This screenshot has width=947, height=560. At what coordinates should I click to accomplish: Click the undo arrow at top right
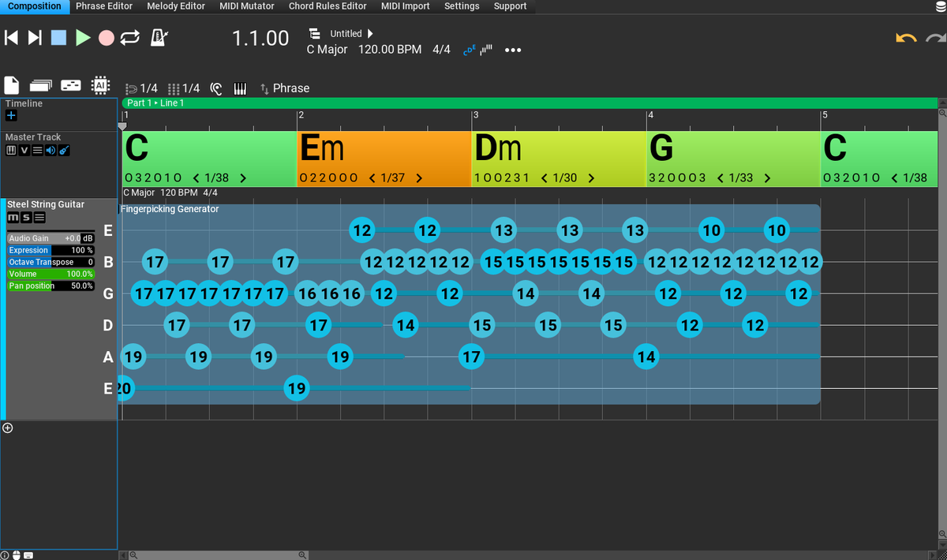pyautogui.click(x=905, y=37)
